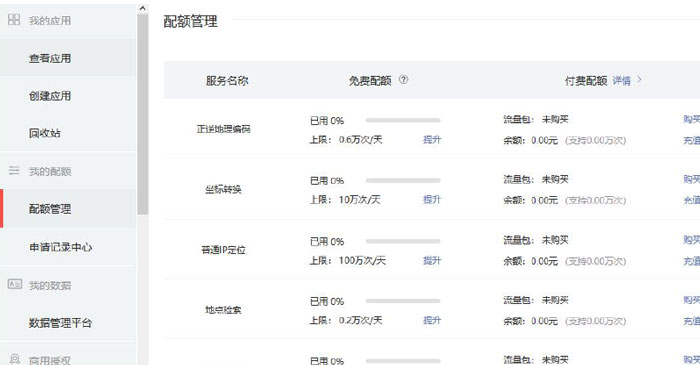Click 充值 link in 坐标转换 row
Viewport: 700px width, 365px height.
pyautogui.click(x=692, y=200)
